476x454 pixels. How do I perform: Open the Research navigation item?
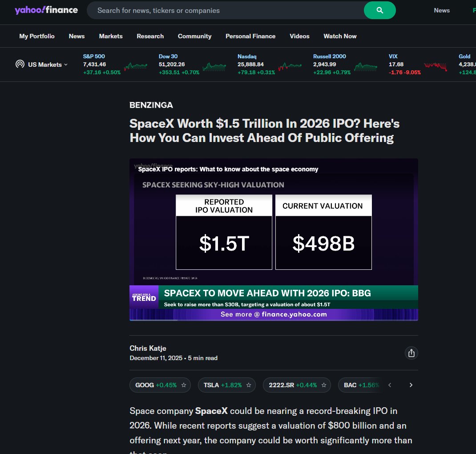tap(150, 36)
